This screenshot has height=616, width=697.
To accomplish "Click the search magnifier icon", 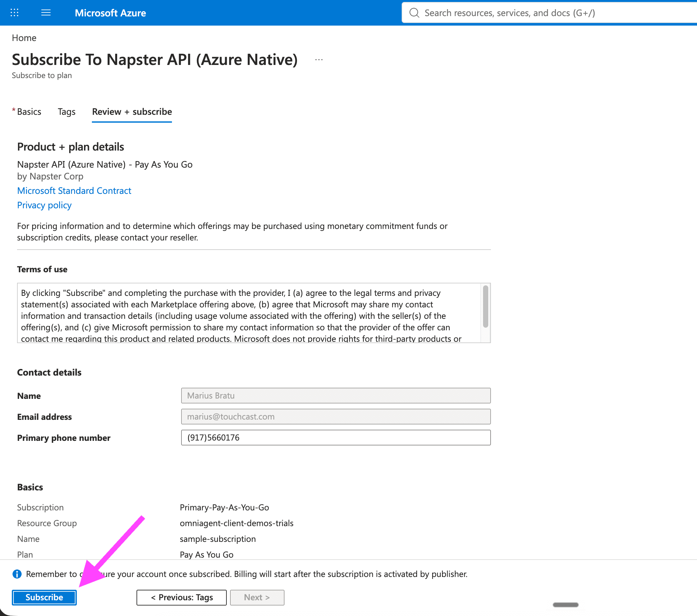I will 414,13.
